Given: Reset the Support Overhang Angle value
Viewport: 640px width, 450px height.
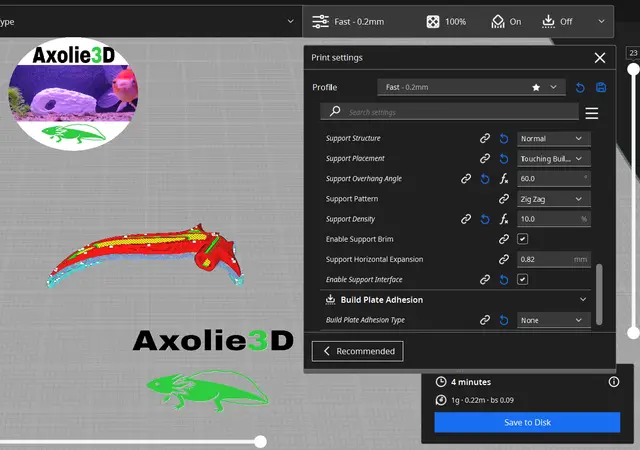Looking at the screenshot, I should click(484, 178).
